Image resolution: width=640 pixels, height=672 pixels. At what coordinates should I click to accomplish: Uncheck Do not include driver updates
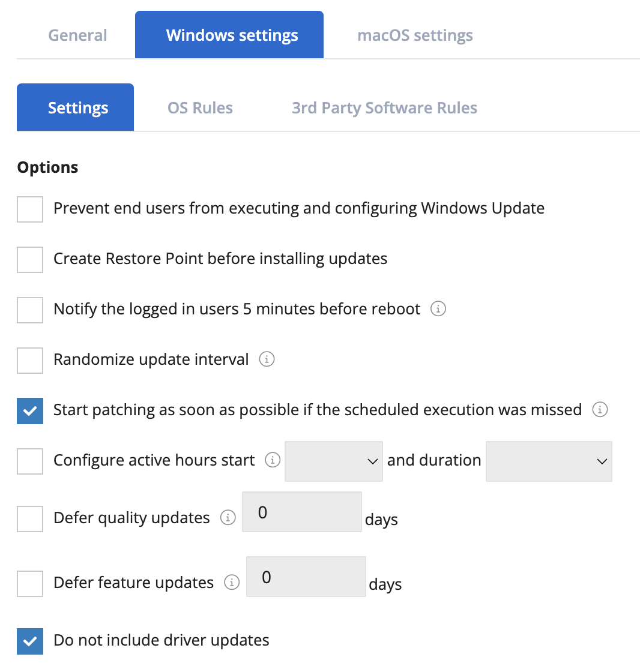click(30, 641)
